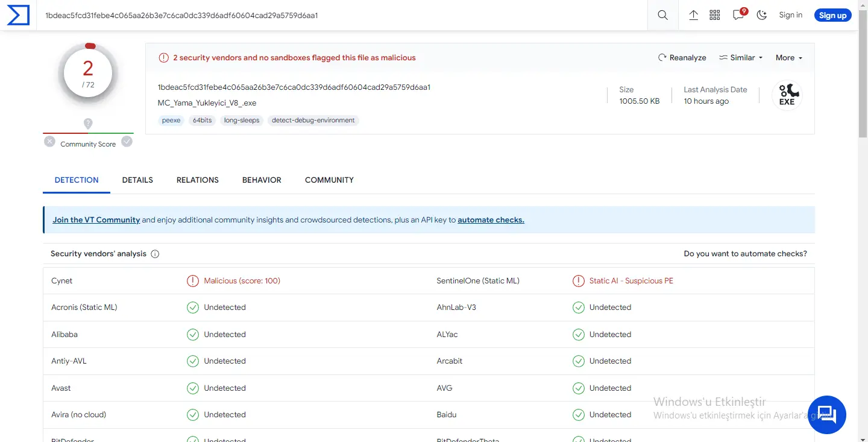The image size is (868, 442).
Task: Click the Reanalyze button label
Action: tap(688, 58)
